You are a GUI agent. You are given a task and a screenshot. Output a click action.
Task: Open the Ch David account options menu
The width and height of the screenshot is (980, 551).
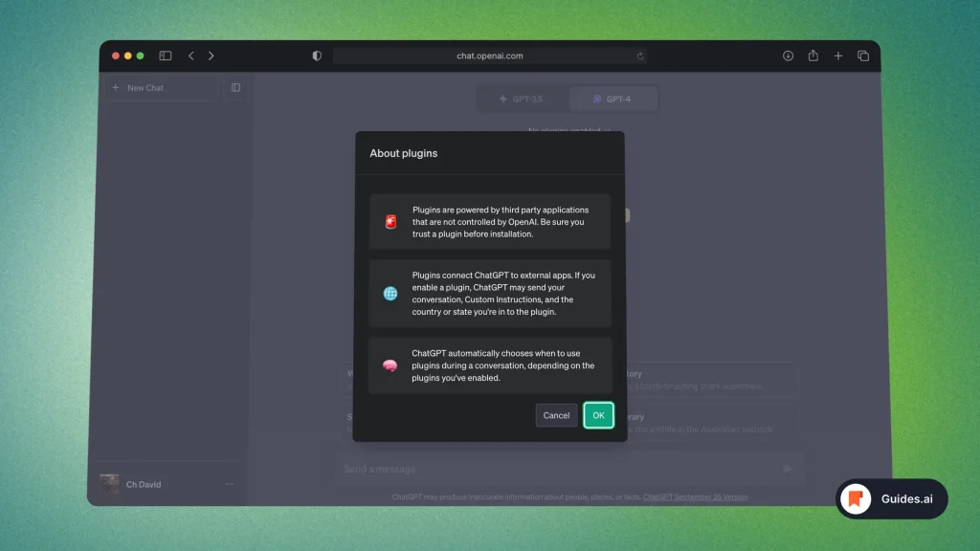pos(230,484)
